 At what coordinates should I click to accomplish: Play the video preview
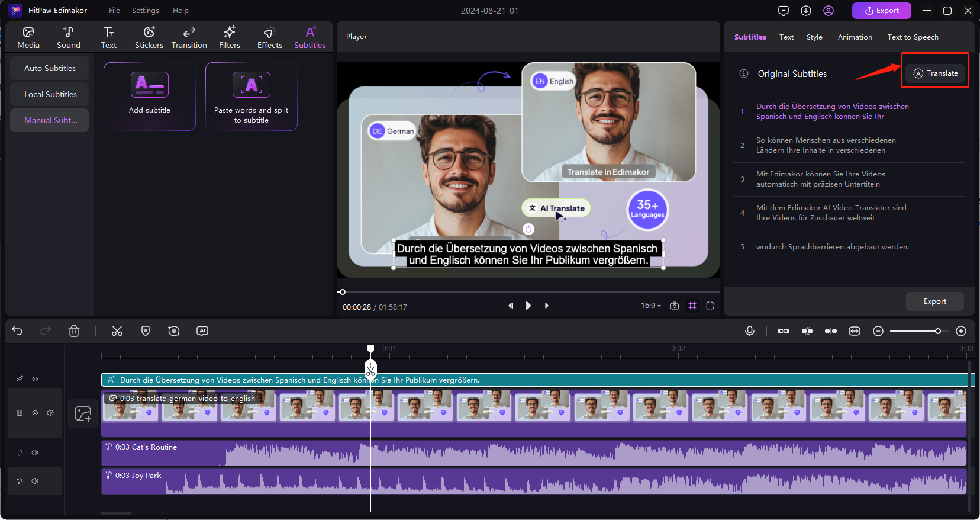tap(528, 306)
